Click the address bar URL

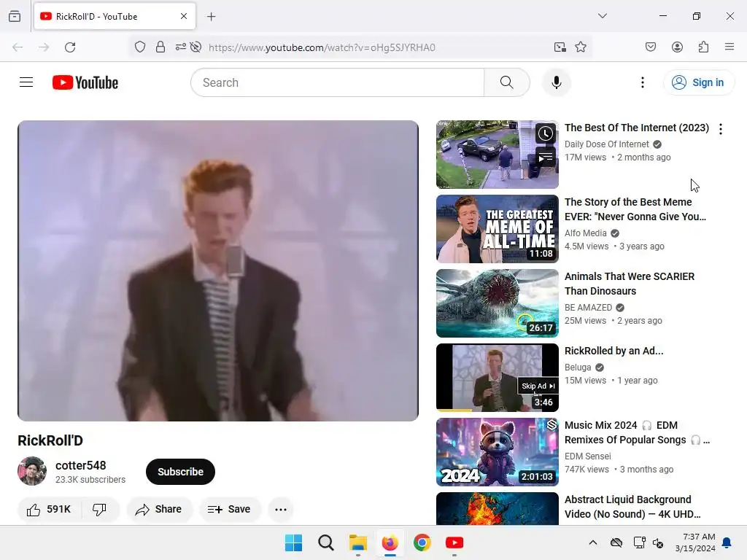click(322, 47)
